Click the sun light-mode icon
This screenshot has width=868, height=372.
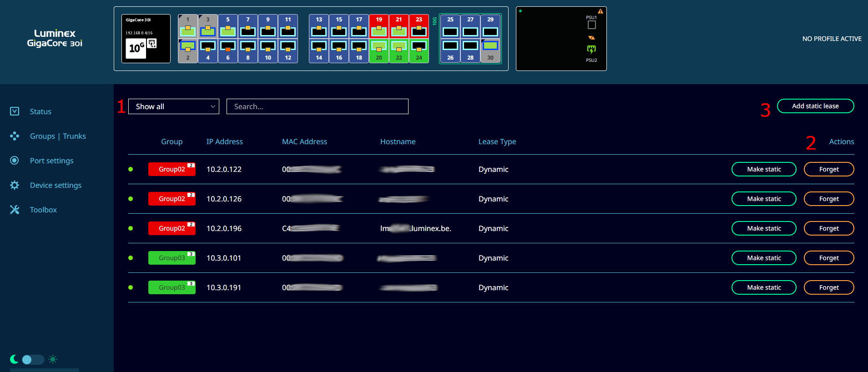[x=53, y=360]
